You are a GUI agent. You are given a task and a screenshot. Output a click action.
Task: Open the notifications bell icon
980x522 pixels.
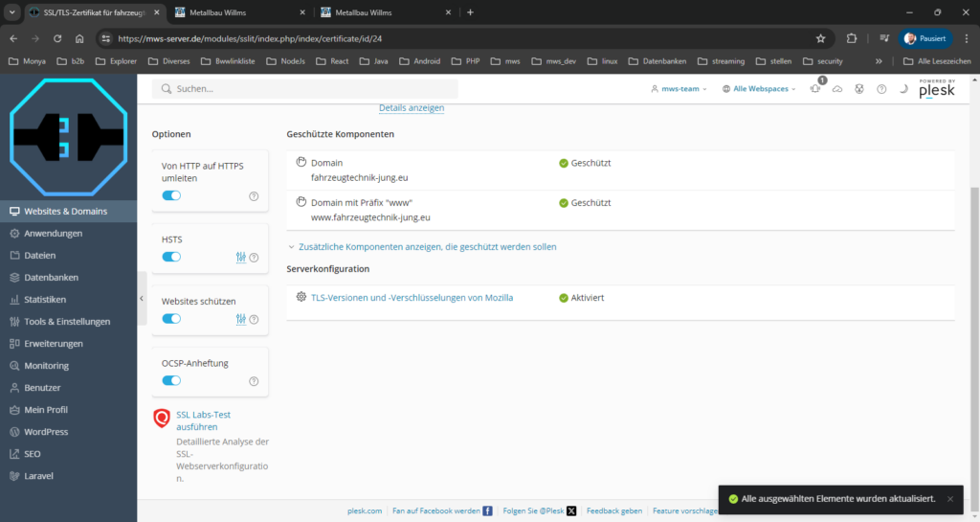point(815,89)
